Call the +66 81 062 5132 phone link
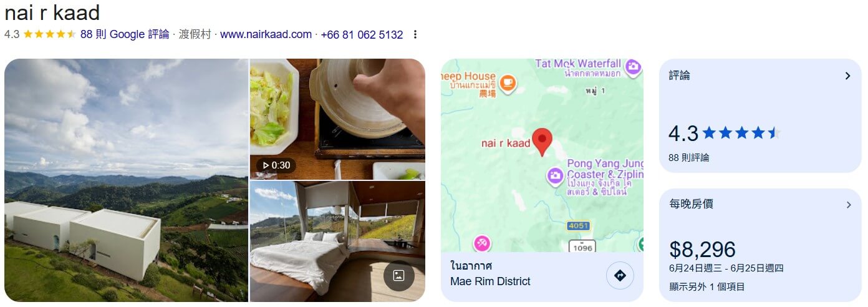This screenshot has width=868, height=307. pyautogui.click(x=362, y=35)
